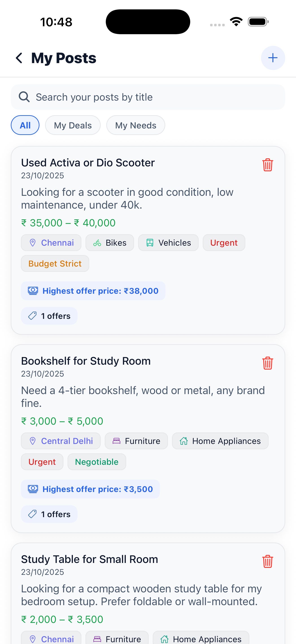The height and width of the screenshot is (644, 296).
Task: Tap the Central Delhi location tag
Action: 61,441
